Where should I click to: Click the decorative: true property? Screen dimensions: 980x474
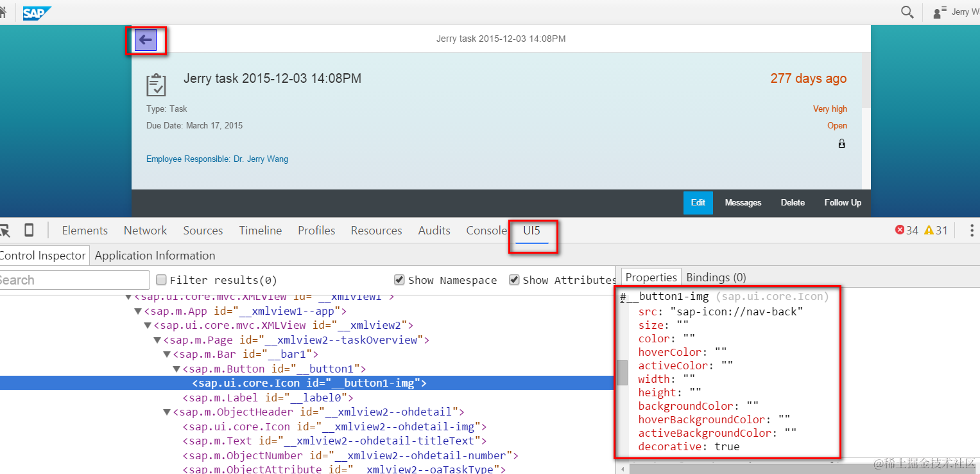(x=689, y=446)
